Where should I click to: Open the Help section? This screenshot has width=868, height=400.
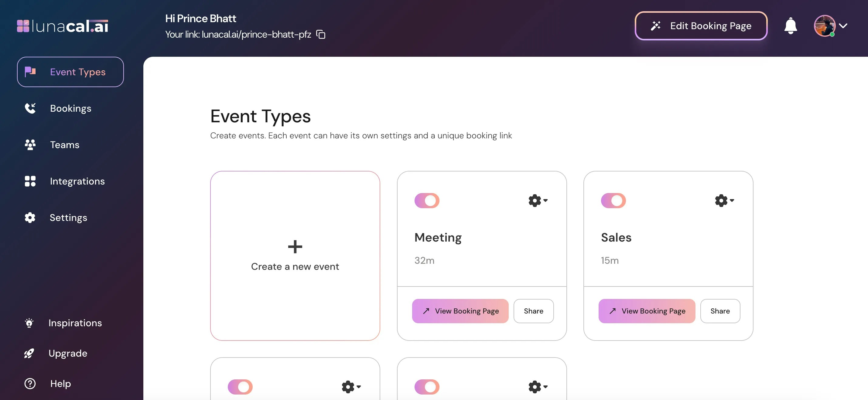click(60, 384)
